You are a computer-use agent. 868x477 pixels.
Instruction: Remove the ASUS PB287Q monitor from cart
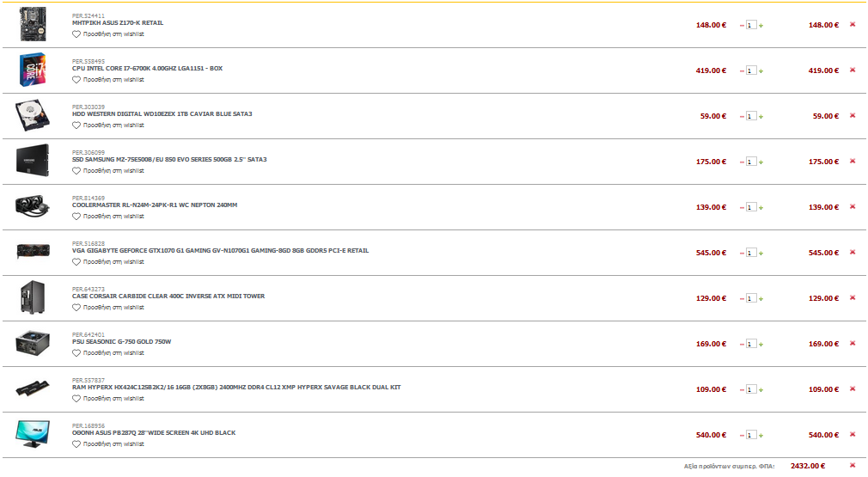click(853, 434)
